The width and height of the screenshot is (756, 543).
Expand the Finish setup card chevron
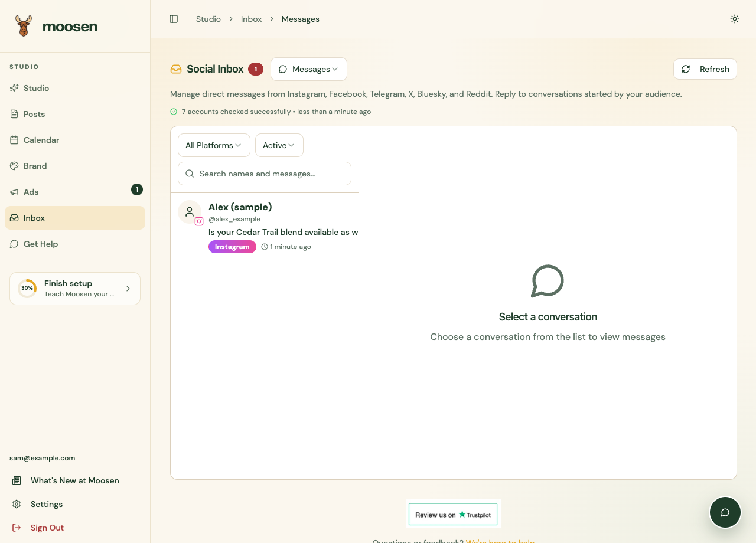(x=128, y=289)
